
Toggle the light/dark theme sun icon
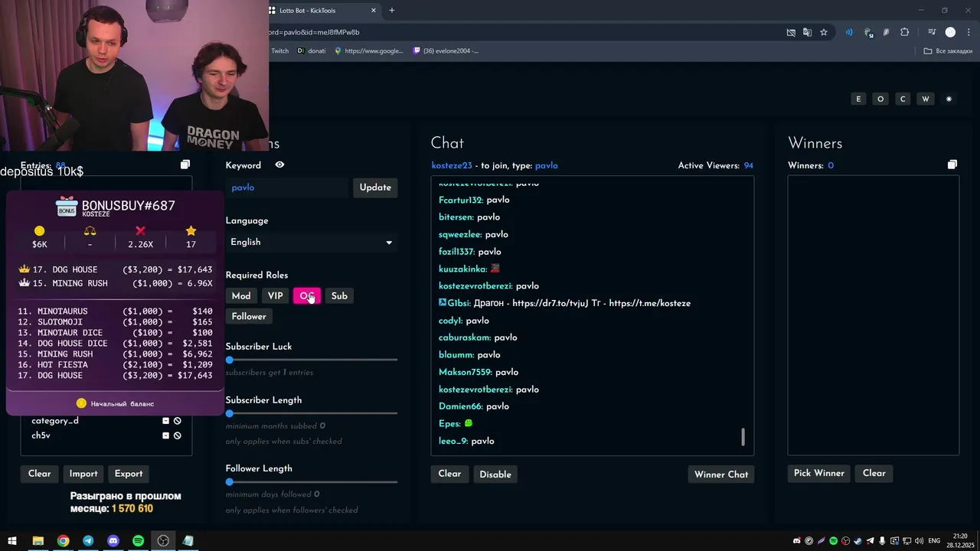click(949, 99)
